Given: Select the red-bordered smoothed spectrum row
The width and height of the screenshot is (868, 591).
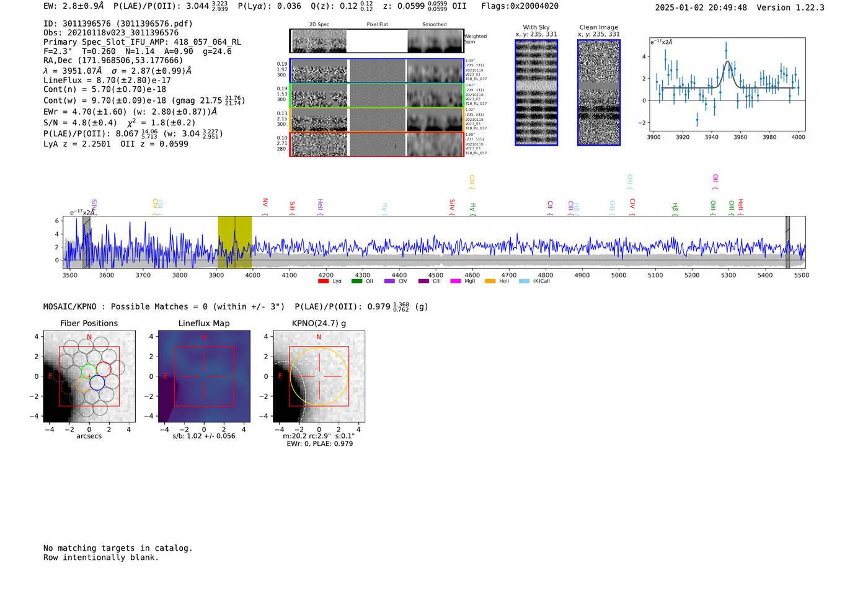Looking at the screenshot, I should pos(435,144).
